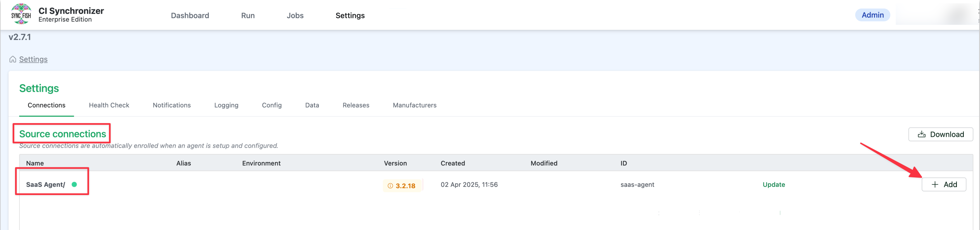
Task: Select the SaaS Agent/ connection name
Action: pyautogui.click(x=45, y=185)
